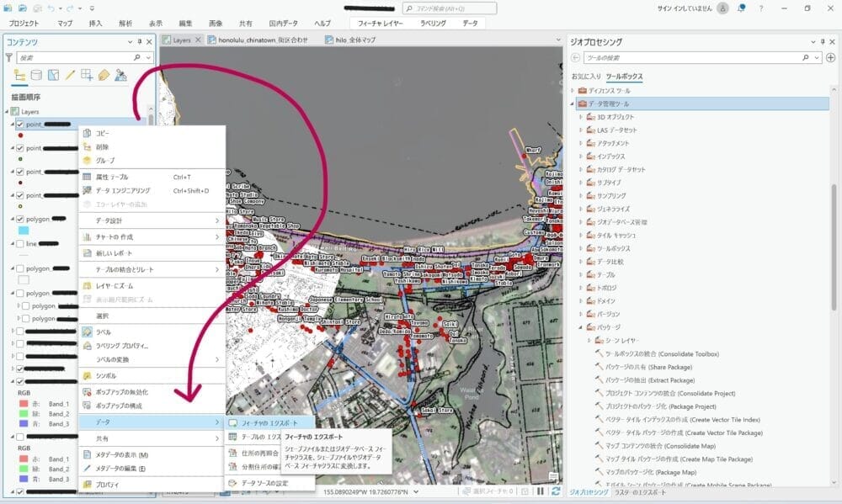This screenshot has width=842, height=504.
Task: Click the pause drawing icon in status bar
Action: point(541,491)
